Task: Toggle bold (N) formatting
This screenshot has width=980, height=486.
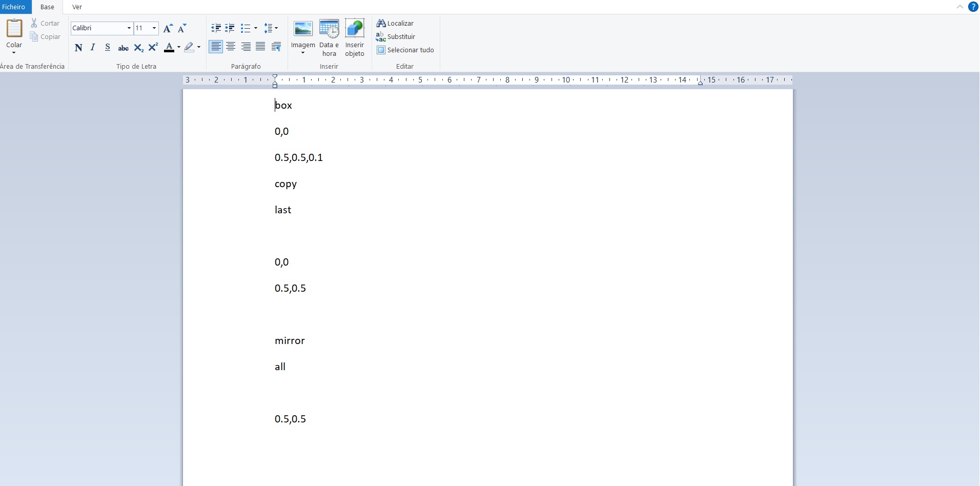Action: tap(78, 48)
